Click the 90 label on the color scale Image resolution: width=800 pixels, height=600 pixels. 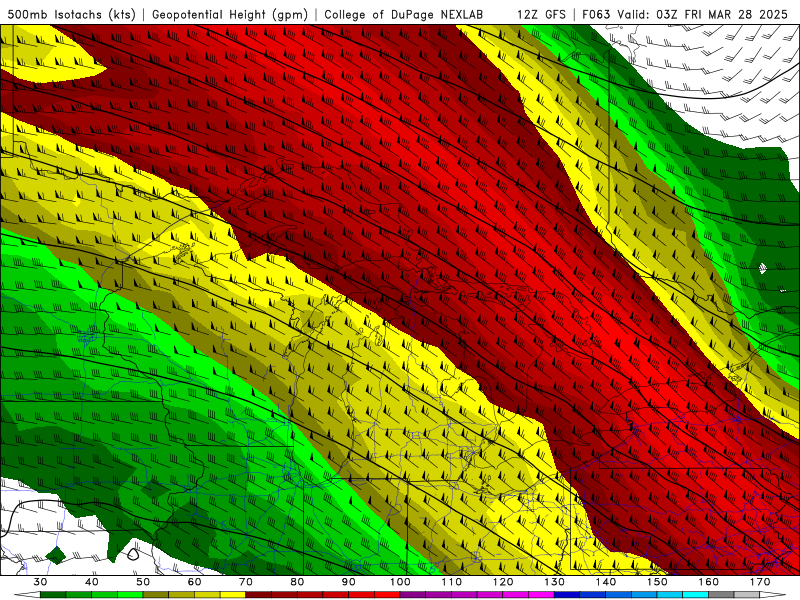coord(348,582)
